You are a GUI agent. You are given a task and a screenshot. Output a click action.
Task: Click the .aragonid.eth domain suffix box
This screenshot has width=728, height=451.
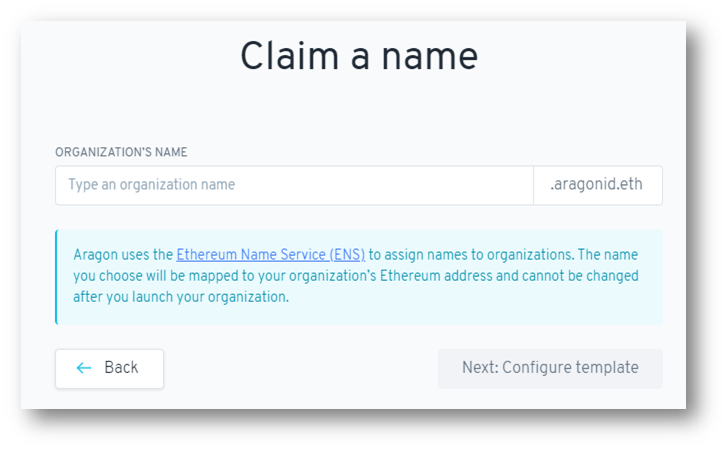[x=598, y=185]
